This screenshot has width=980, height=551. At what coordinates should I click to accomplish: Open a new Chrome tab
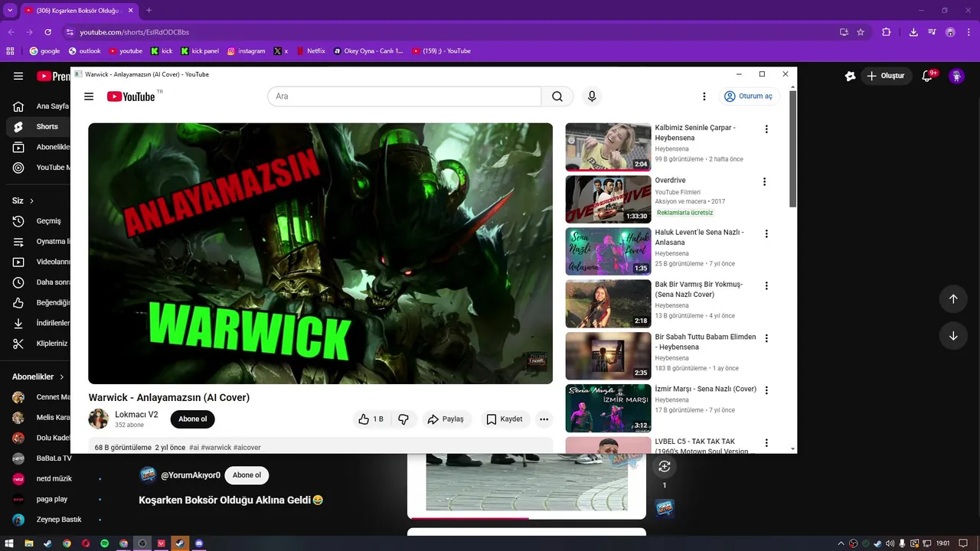tap(149, 11)
